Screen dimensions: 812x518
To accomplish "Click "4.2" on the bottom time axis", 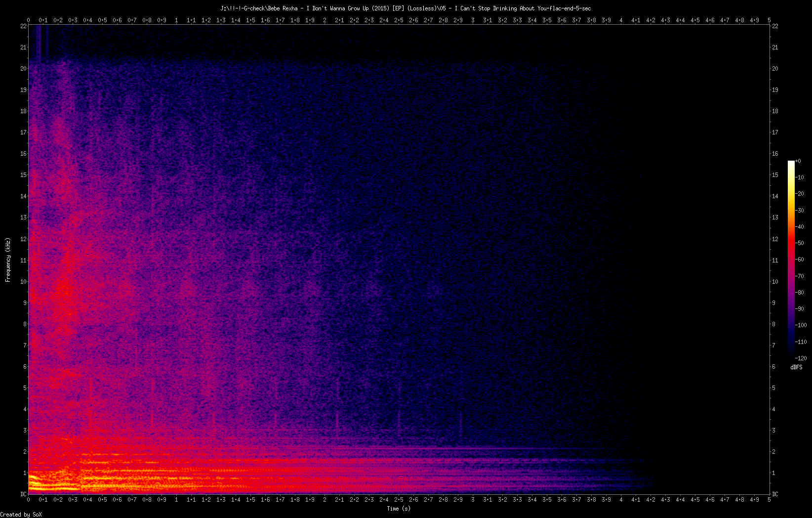I will pyautogui.click(x=650, y=500).
